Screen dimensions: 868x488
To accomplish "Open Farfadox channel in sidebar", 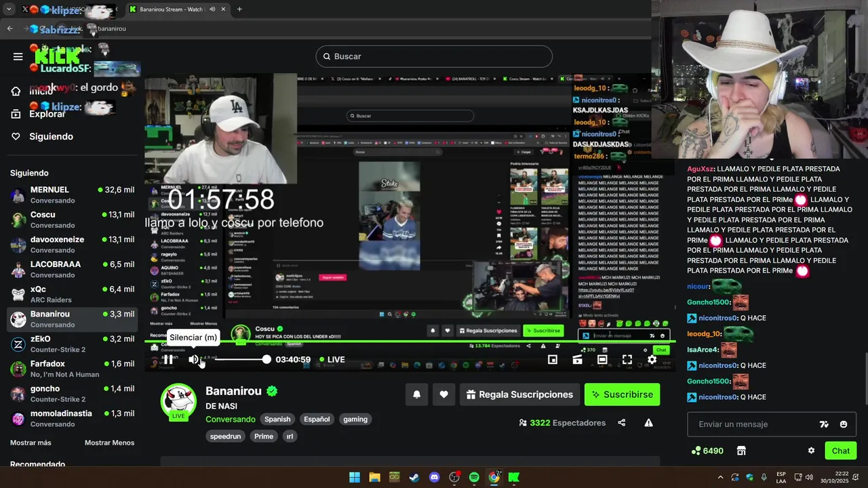I will (72, 369).
